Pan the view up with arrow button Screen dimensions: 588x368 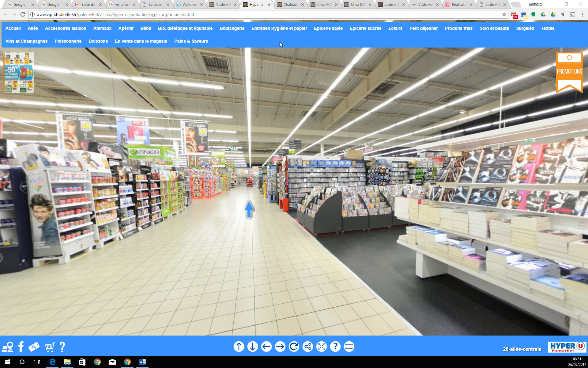239,347
